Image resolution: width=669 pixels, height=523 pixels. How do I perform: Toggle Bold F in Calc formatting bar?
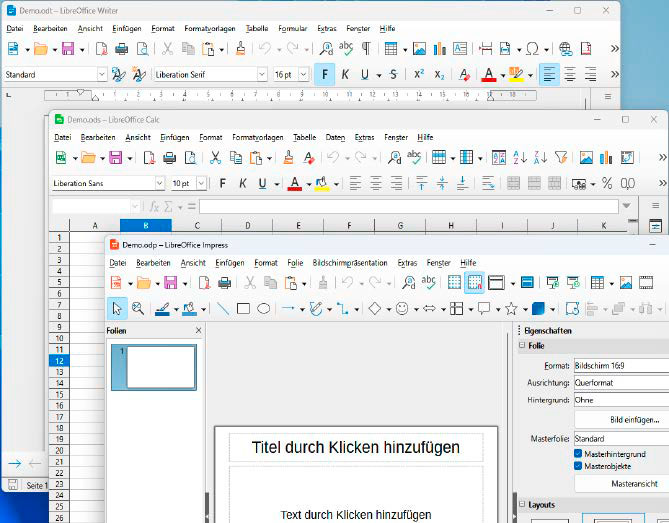(x=222, y=183)
